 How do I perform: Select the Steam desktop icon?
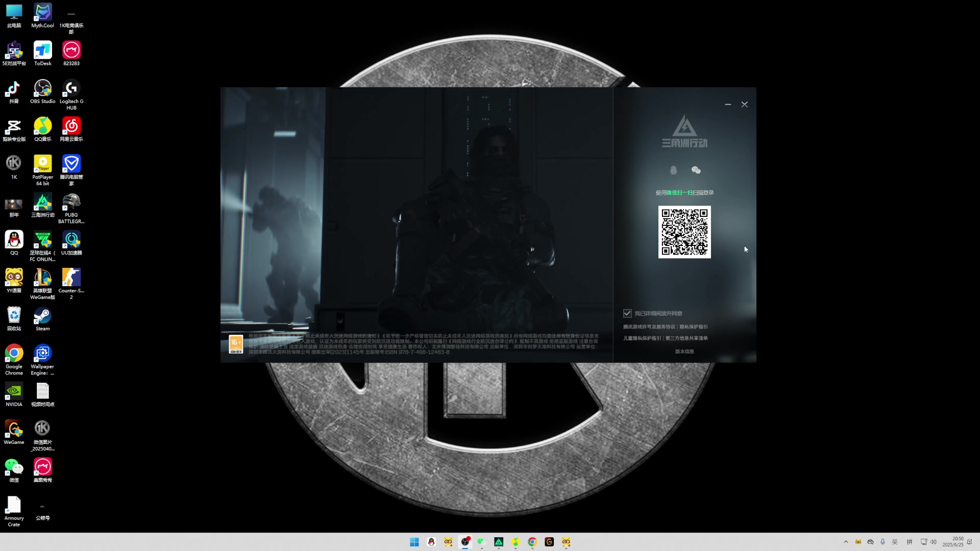point(43,319)
